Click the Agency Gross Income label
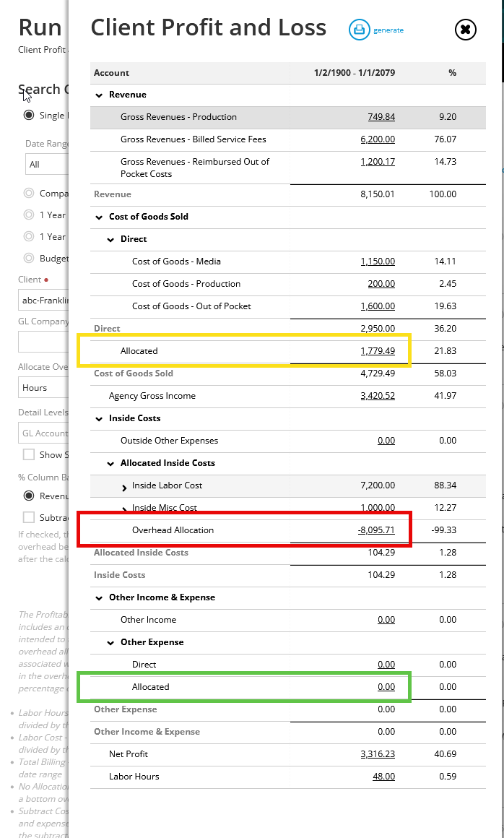The width and height of the screenshot is (504, 838). (x=152, y=396)
